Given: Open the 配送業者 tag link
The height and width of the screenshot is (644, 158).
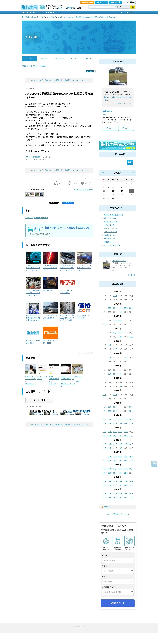Looking at the screenshot, I should click(37, 218).
